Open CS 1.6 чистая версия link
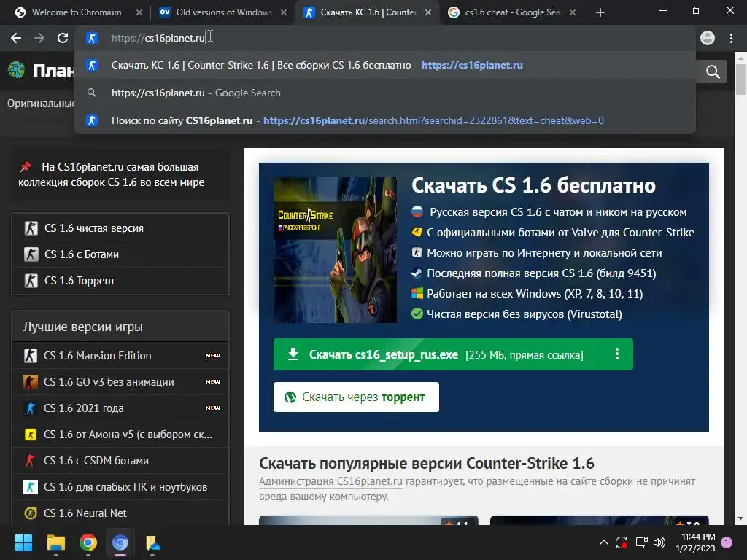This screenshot has height=560, width=747. point(120,228)
